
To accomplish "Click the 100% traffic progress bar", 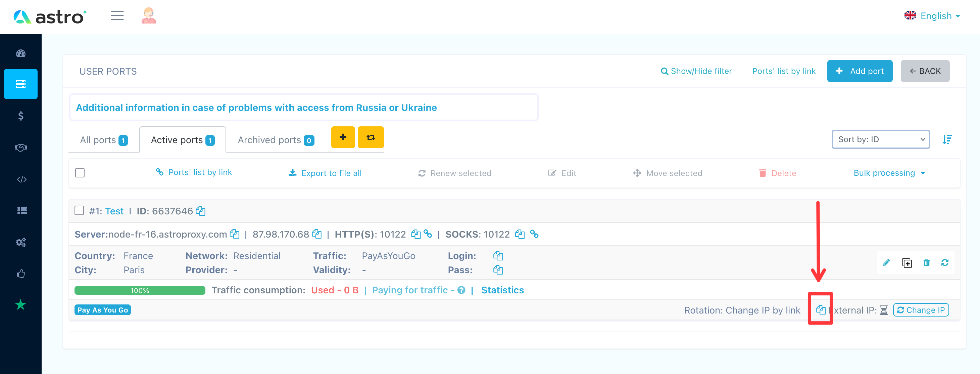I will pos(140,290).
